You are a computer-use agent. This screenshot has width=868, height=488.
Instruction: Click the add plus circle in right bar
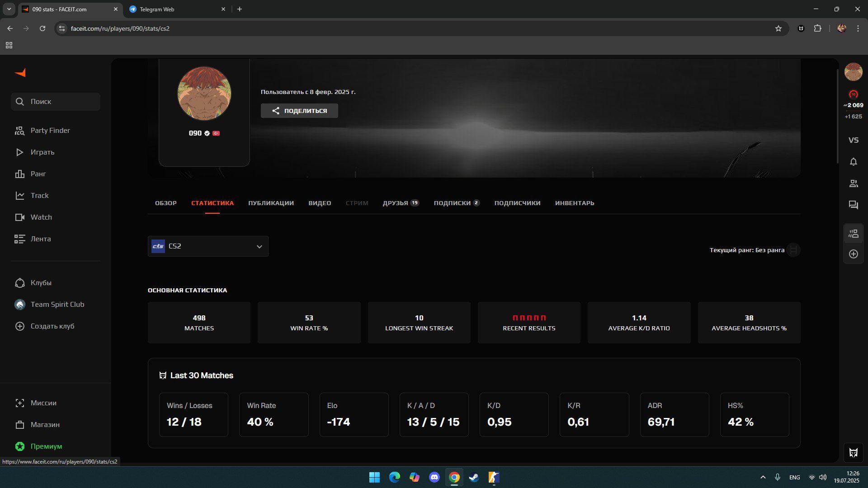point(853,254)
